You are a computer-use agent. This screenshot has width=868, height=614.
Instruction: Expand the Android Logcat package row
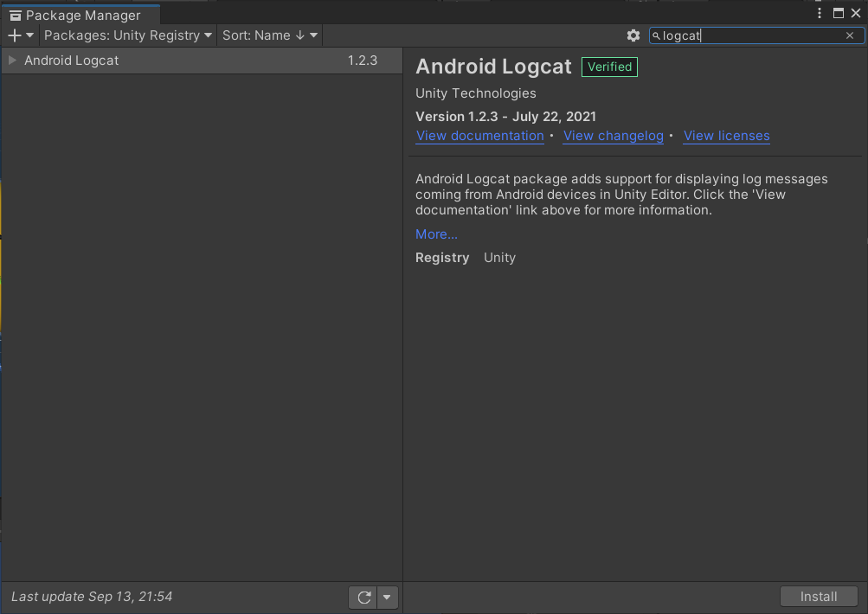(12, 61)
